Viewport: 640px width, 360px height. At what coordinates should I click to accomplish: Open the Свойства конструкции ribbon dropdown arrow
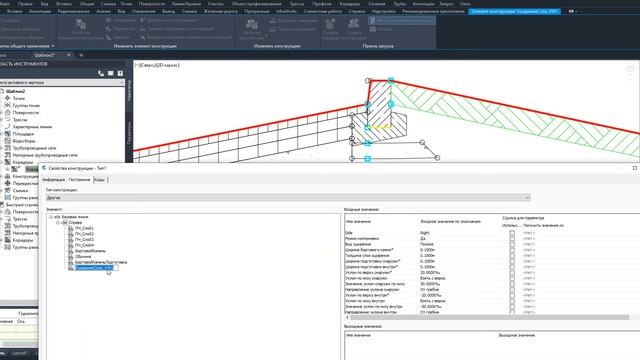click(x=266, y=36)
